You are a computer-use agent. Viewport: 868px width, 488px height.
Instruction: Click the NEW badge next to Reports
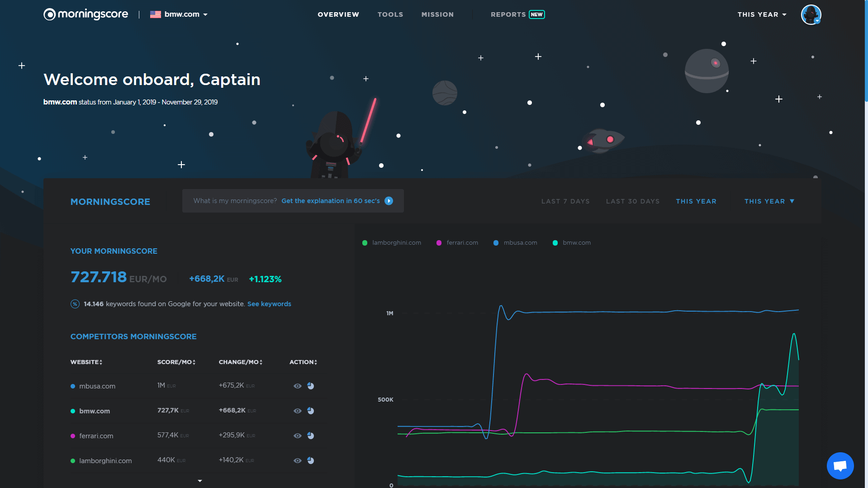[x=537, y=14]
